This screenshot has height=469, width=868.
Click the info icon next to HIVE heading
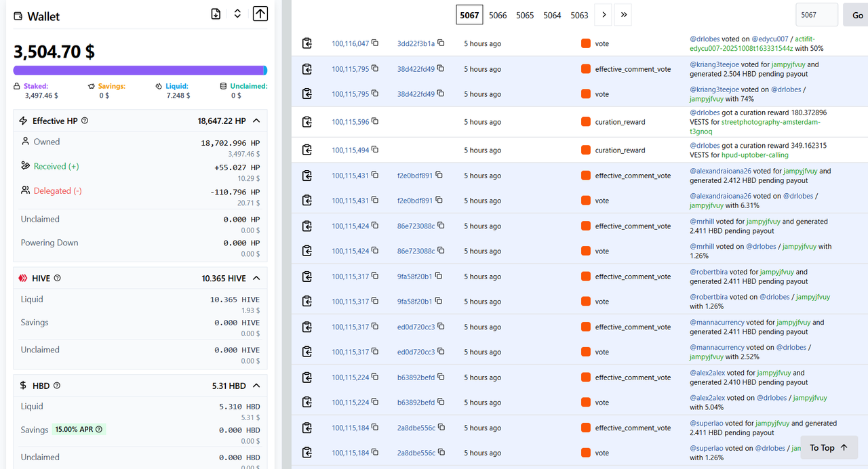click(x=58, y=278)
